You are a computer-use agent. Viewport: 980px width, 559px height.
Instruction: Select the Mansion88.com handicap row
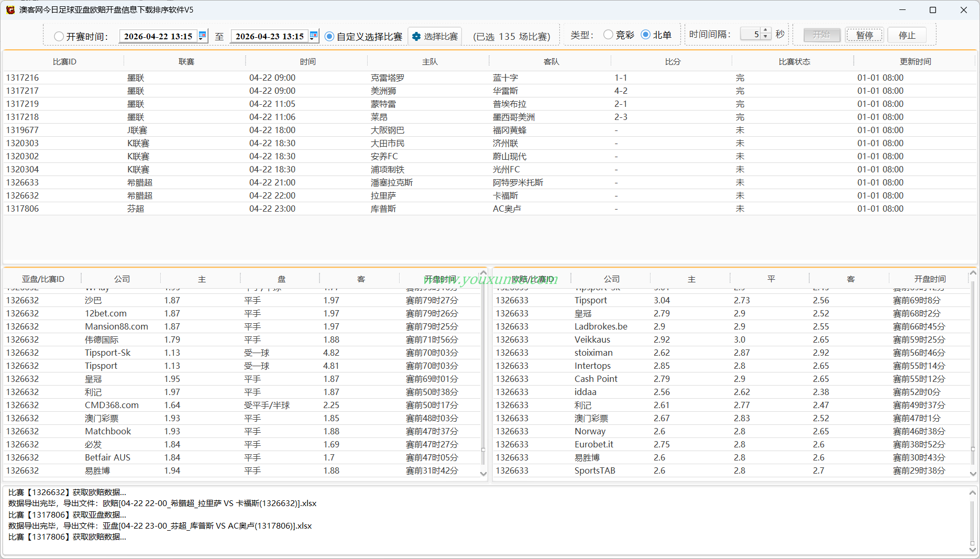click(x=242, y=326)
